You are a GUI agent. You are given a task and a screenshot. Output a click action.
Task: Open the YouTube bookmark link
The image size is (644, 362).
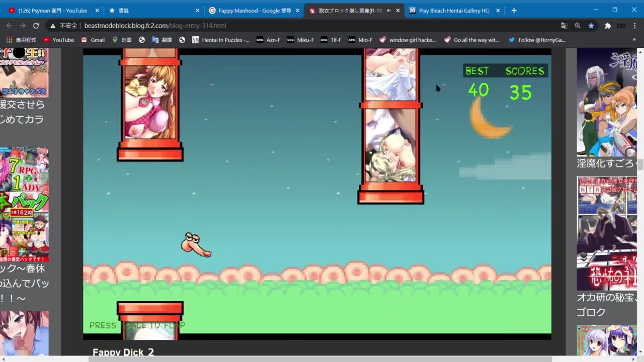pyautogui.click(x=58, y=40)
